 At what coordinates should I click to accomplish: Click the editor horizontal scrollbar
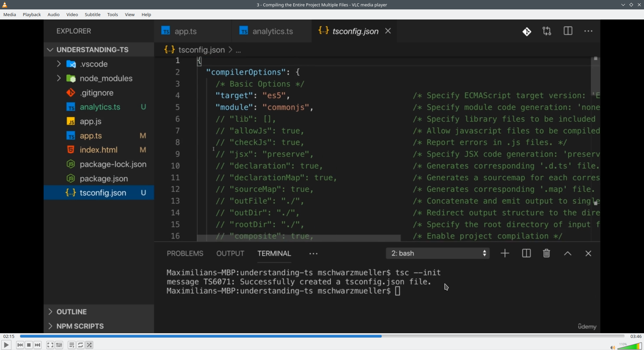(x=299, y=238)
